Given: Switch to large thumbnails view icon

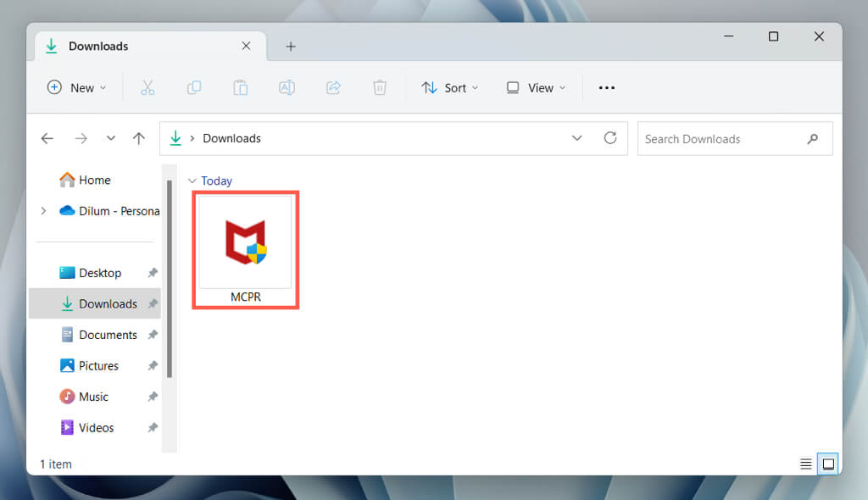Looking at the screenshot, I should 828,464.
